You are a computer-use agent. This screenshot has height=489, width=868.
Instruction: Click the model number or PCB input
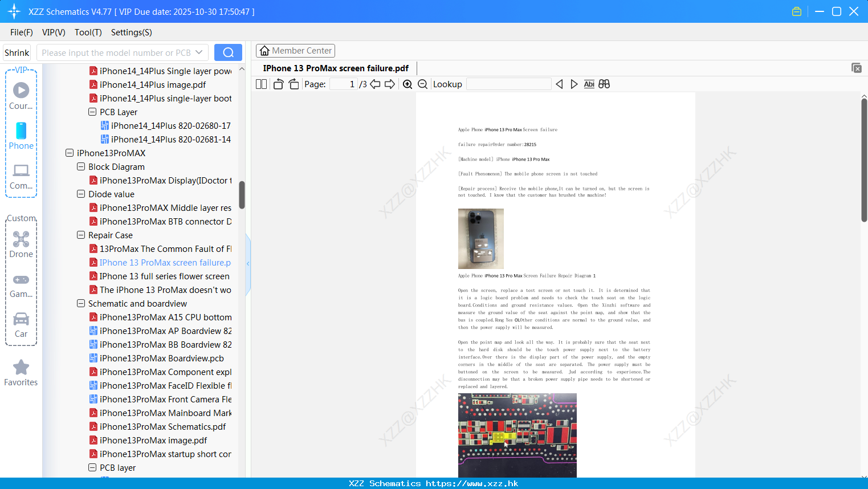[x=116, y=52]
